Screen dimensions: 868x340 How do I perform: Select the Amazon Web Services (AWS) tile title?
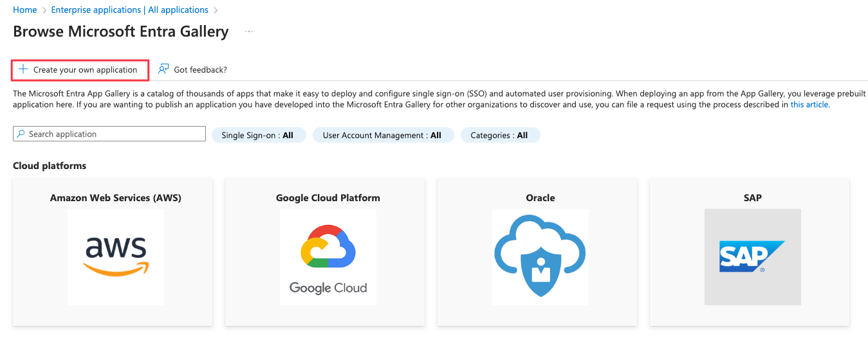(116, 198)
